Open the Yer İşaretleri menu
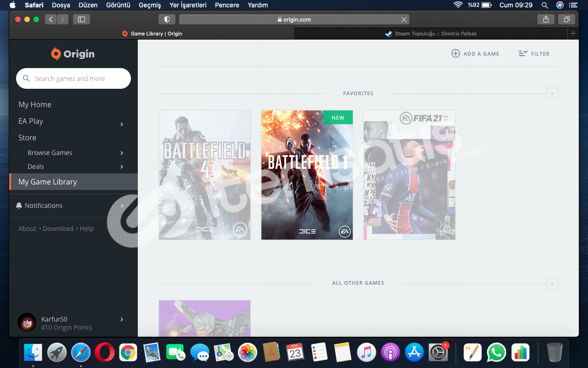This screenshot has width=588, height=368. point(188,5)
